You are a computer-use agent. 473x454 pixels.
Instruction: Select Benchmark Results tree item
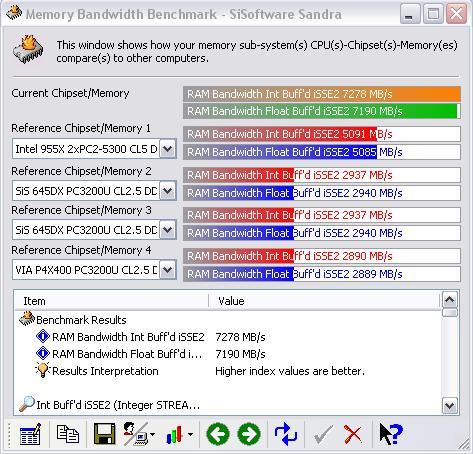[81, 320]
